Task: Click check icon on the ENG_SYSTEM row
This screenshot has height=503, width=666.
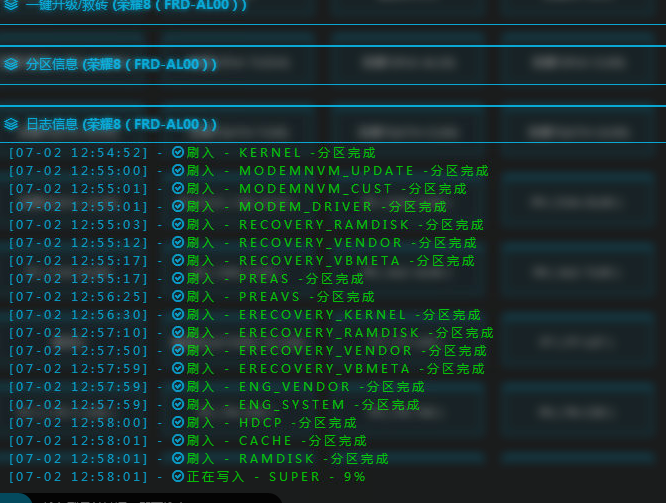Action: pyautogui.click(x=178, y=404)
